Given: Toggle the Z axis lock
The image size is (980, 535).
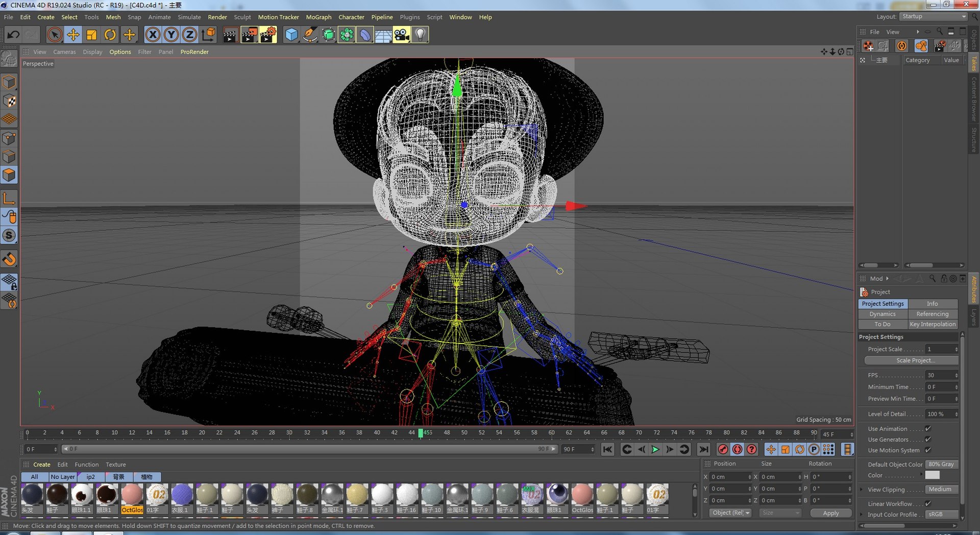Looking at the screenshot, I should point(190,35).
